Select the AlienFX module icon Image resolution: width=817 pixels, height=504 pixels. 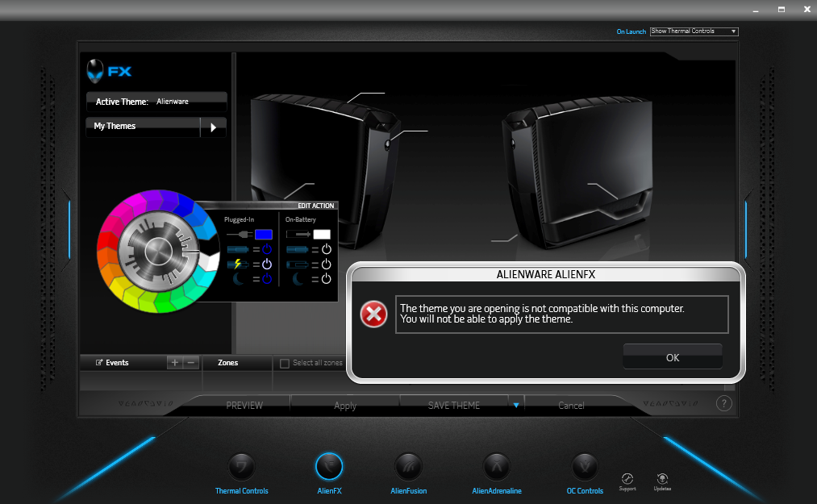pos(329,466)
